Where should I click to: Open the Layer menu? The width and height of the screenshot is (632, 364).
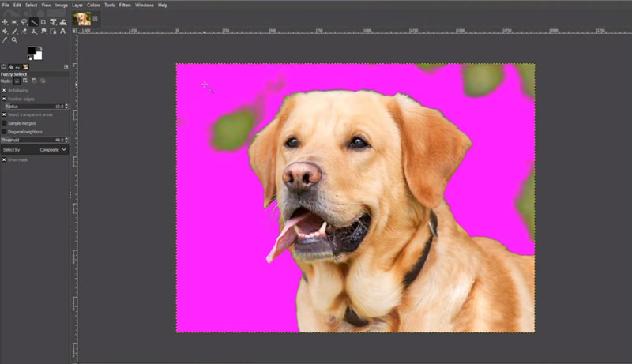[77, 6]
